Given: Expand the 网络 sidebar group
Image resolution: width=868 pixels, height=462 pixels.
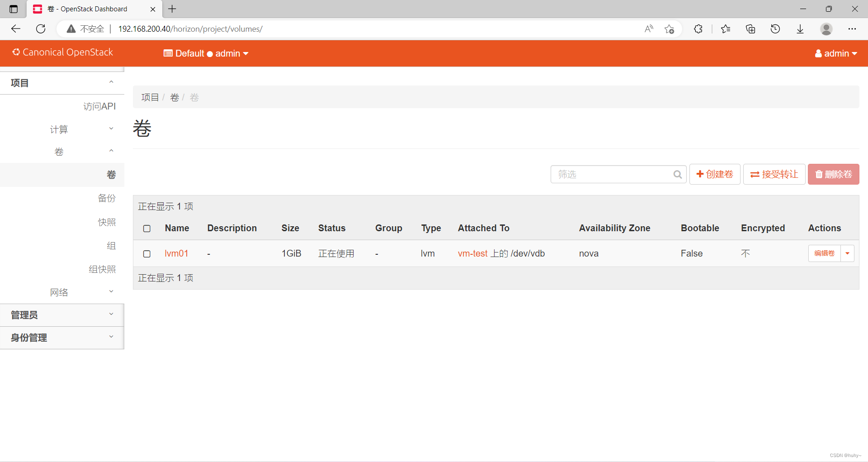Looking at the screenshot, I should pos(62,292).
